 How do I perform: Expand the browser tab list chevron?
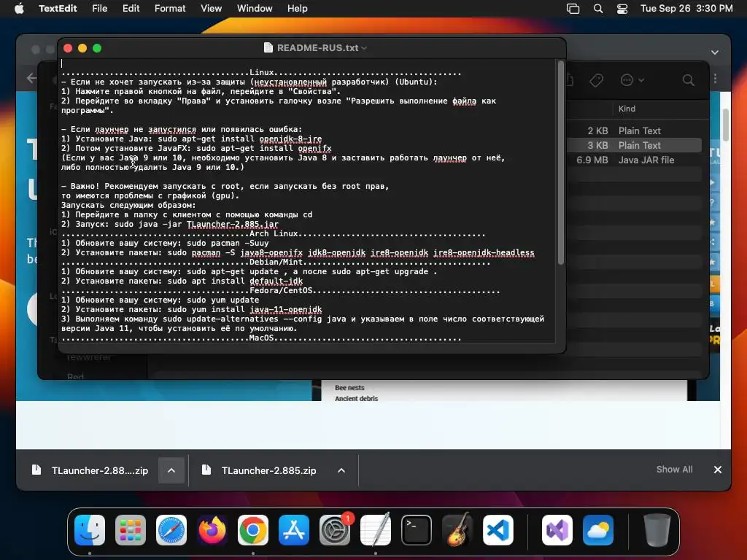(715, 52)
